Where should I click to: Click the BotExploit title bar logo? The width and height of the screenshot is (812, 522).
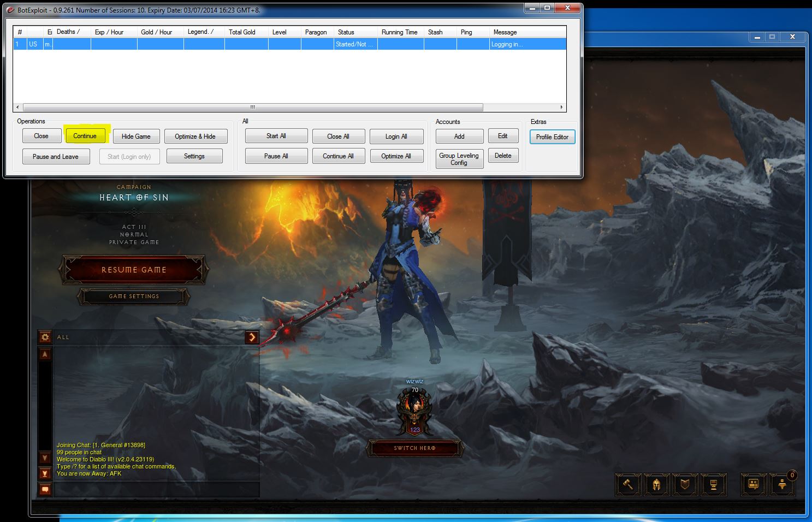pyautogui.click(x=10, y=10)
